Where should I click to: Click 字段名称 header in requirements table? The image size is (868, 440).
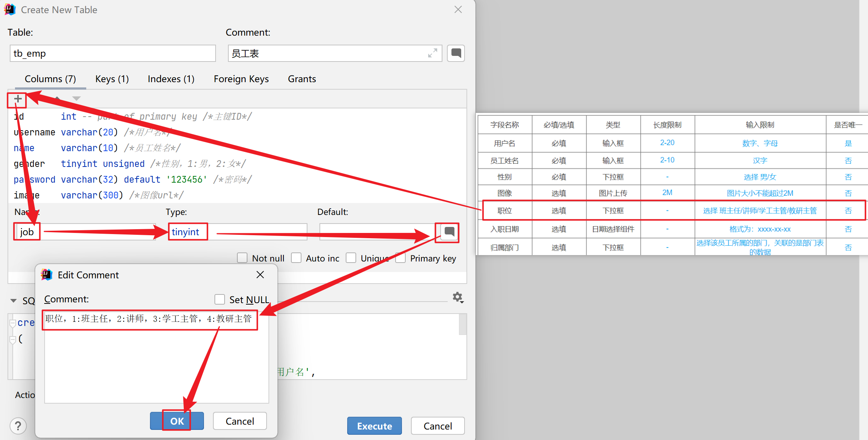click(505, 125)
